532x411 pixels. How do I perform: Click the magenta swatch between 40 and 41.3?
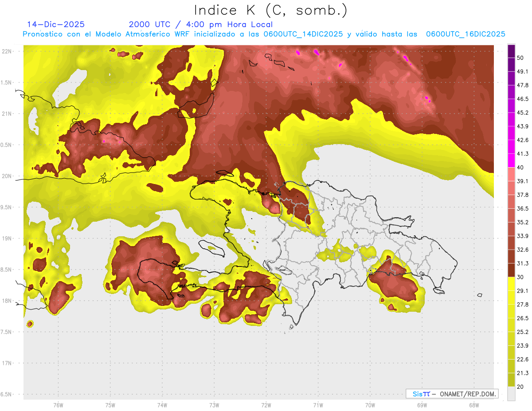pos(511,160)
